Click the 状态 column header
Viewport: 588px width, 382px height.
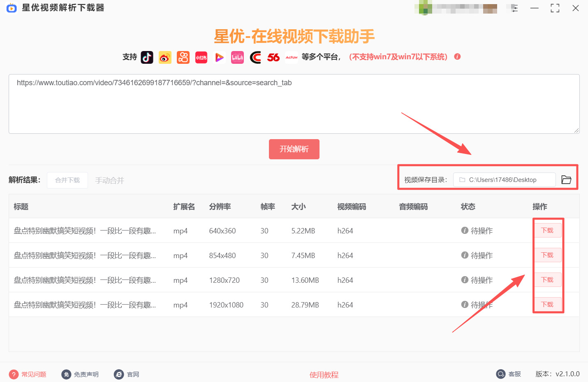click(x=468, y=206)
